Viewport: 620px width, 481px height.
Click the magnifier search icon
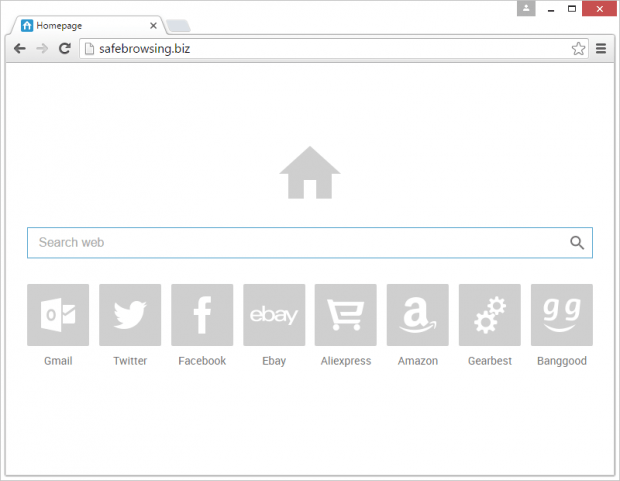pyautogui.click(x=577, y=242)
